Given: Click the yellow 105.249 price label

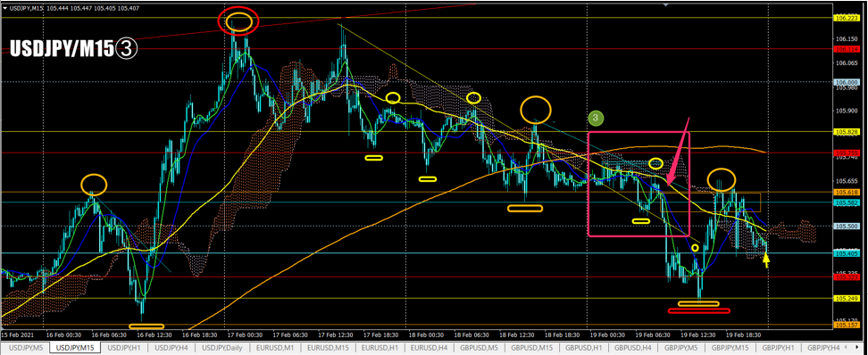Looking at the screenshot, I should pos(847,299).
